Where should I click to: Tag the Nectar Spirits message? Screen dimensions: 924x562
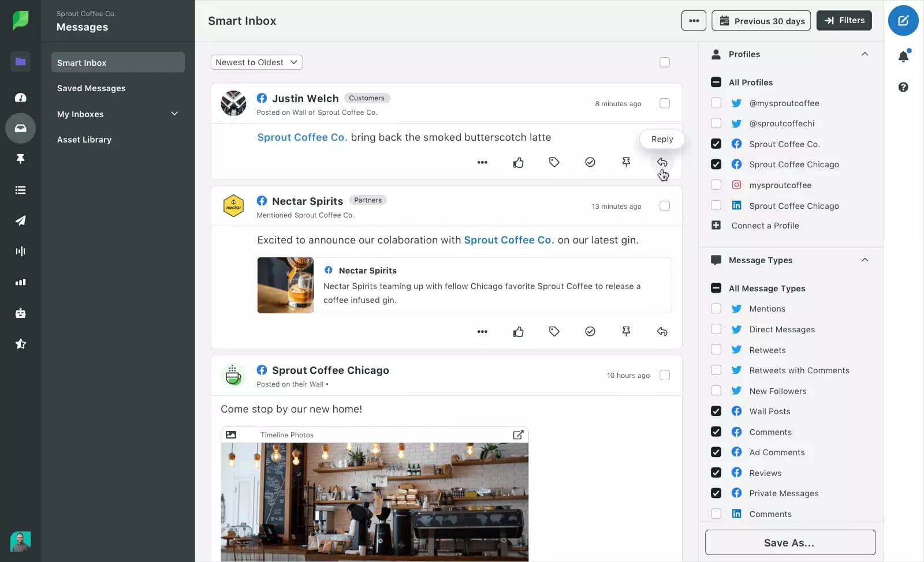point(554,331)
